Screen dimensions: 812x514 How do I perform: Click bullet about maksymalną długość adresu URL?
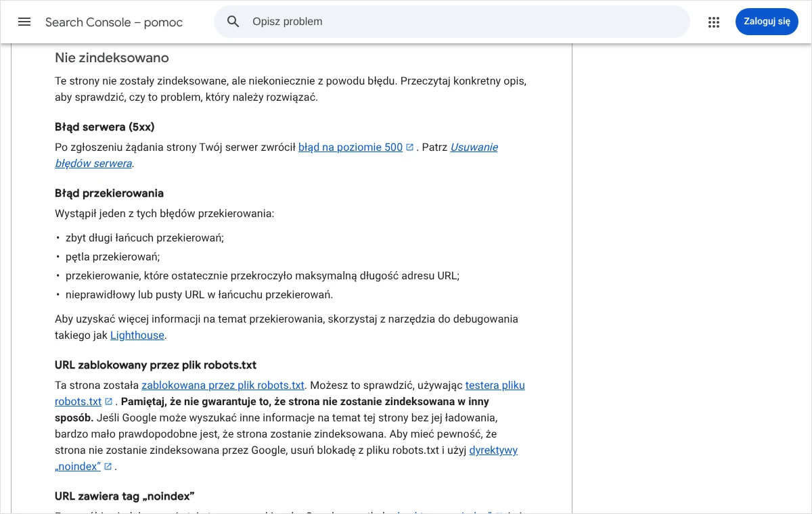click(x=263, y=276)
